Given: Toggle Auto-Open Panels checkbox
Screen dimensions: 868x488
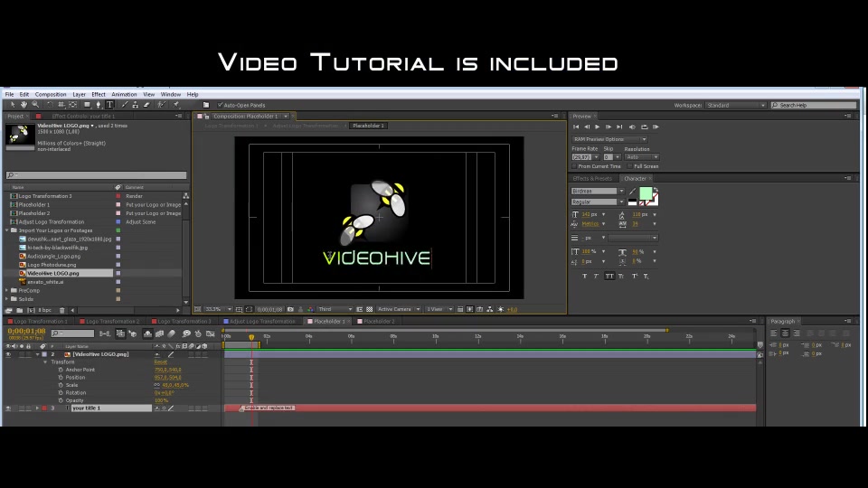Looking at the screenshot, I should pos(220,105).
